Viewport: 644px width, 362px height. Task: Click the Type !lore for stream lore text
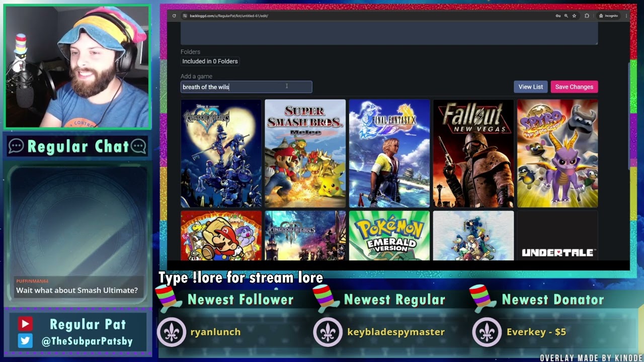[240, 278]
